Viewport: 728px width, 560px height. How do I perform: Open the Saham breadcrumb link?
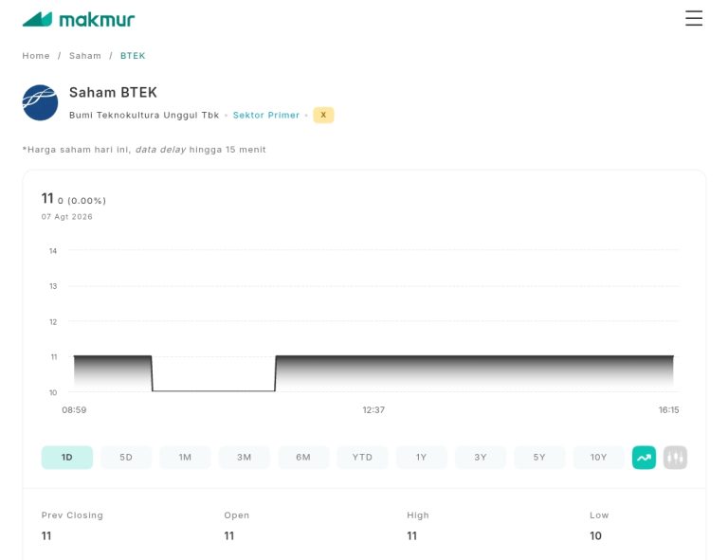click(x=85, y=56)
